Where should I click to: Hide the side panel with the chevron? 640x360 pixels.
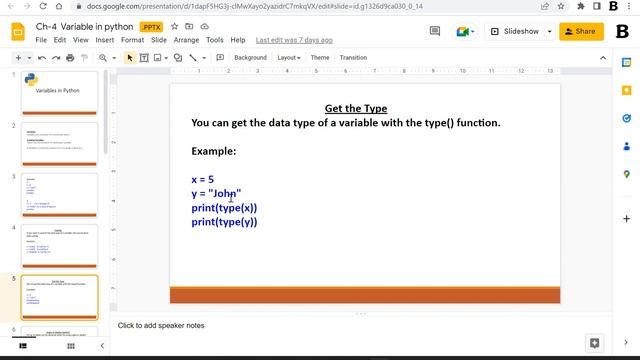tap(626, 342)
